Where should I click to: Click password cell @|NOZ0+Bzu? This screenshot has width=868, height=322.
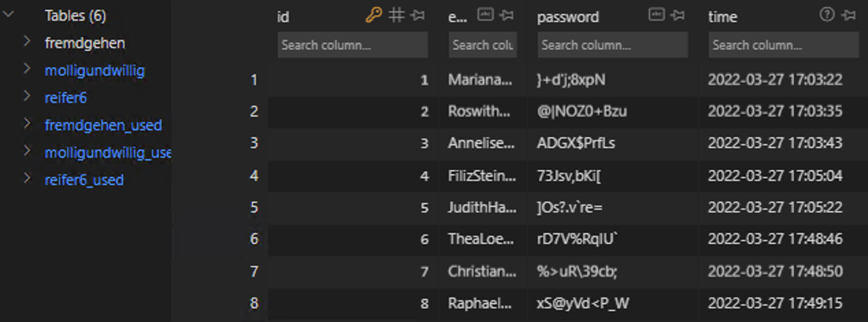coord(613,112)
